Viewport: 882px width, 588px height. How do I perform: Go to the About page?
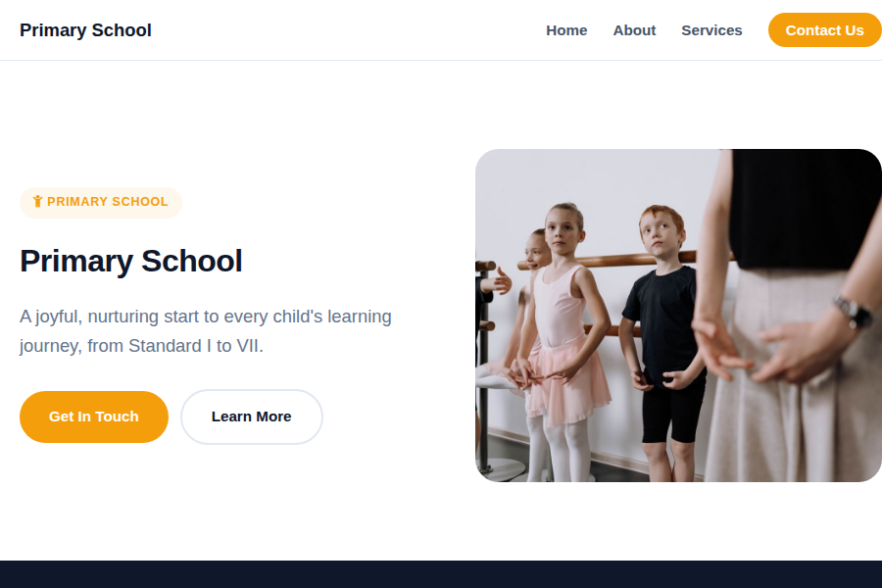point(634,30)
